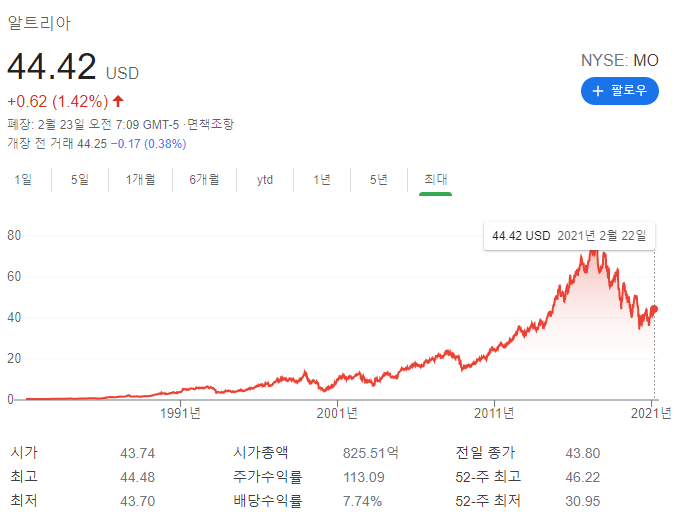Switch to the 1개월 chart tab
The height and width of the screenshot is (524, 687).
(x=140, y=180)
